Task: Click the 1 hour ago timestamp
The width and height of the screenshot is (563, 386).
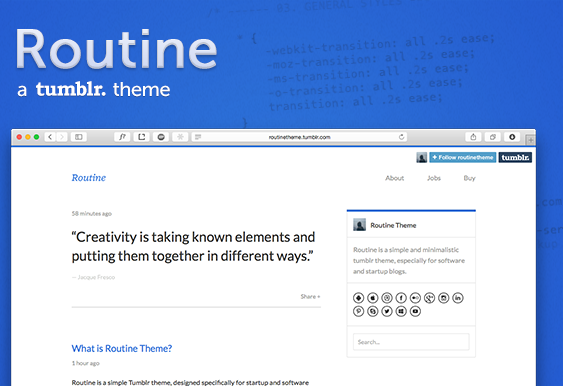Action: [85, 363]
